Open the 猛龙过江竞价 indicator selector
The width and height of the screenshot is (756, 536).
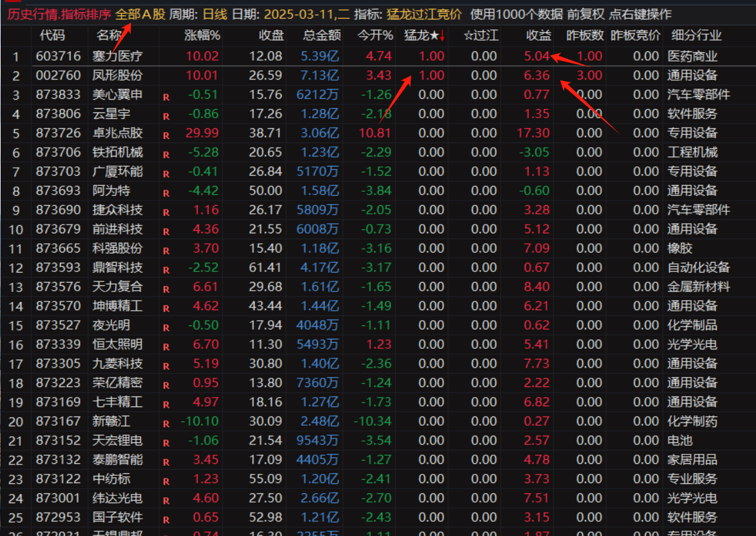click(x=424, y=14)
